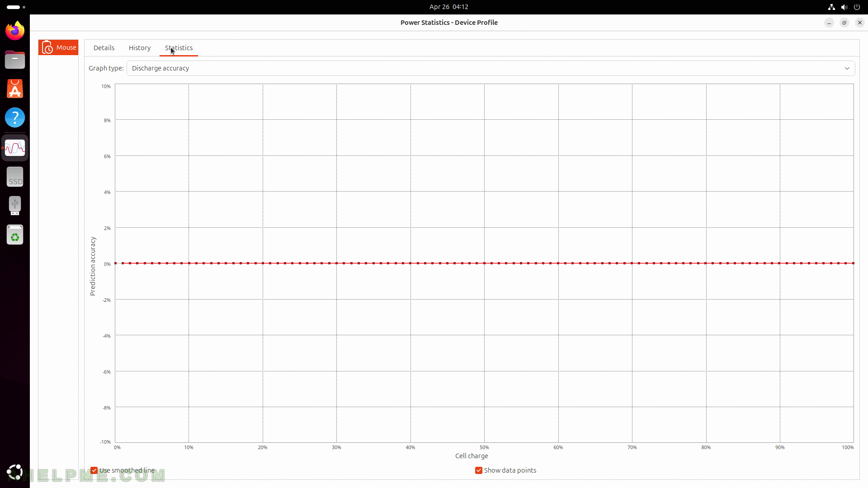Open the SSD drive dock icon
Image resolution: width=868 pixels, height=488 pixels.
coord(15,177)
